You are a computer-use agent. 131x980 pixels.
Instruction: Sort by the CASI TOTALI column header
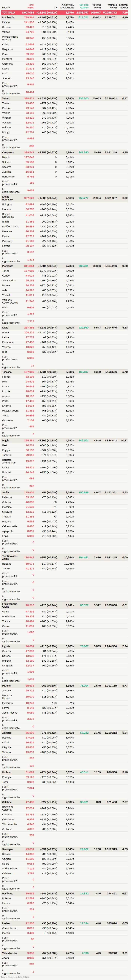(x=30, y=7)
